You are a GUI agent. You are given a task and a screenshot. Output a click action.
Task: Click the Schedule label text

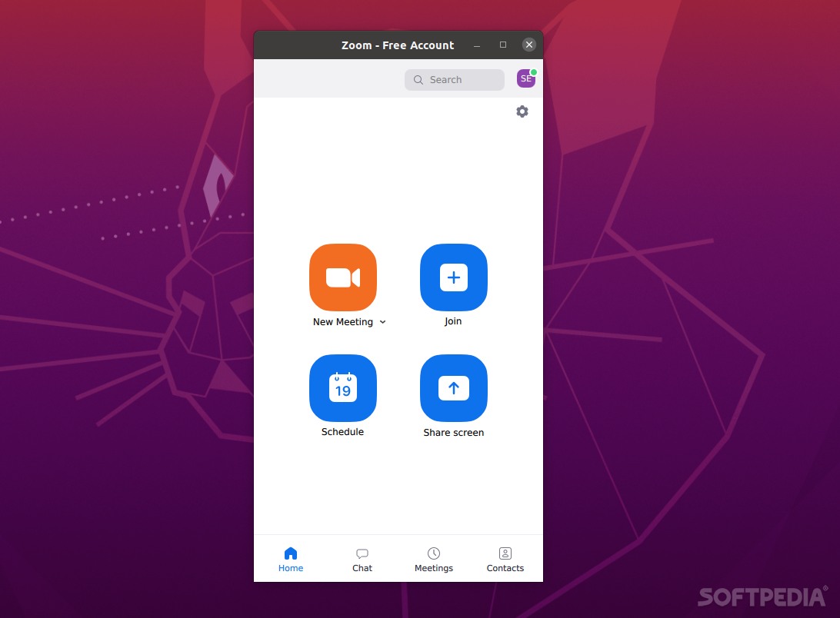[342, 432]
